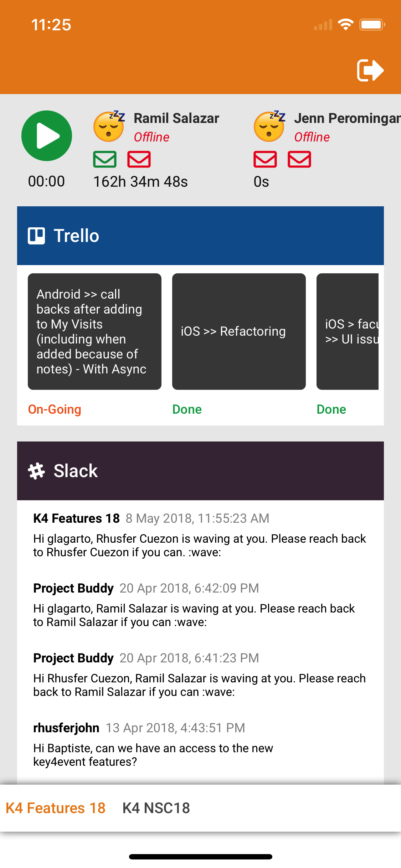The image size is (401, 868).
Task: Select the K4 Features 18 tab
Action: point(56,808)
